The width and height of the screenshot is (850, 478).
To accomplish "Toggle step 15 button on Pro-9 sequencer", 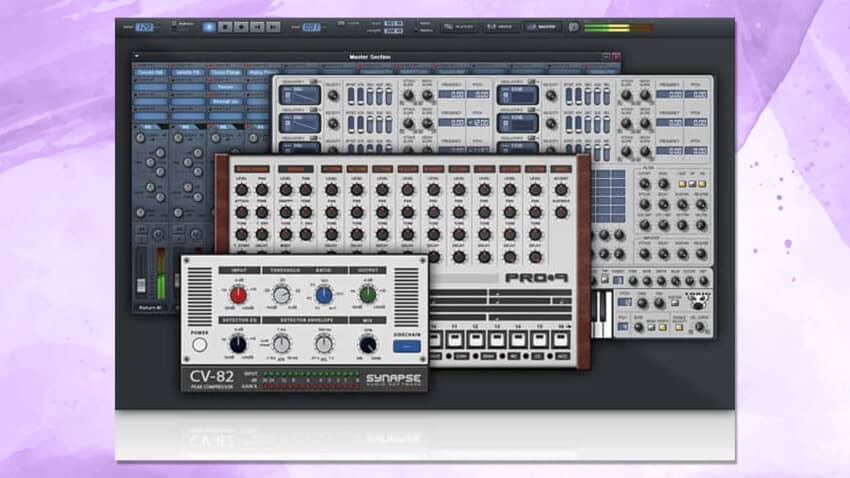I will coord(539,340).
